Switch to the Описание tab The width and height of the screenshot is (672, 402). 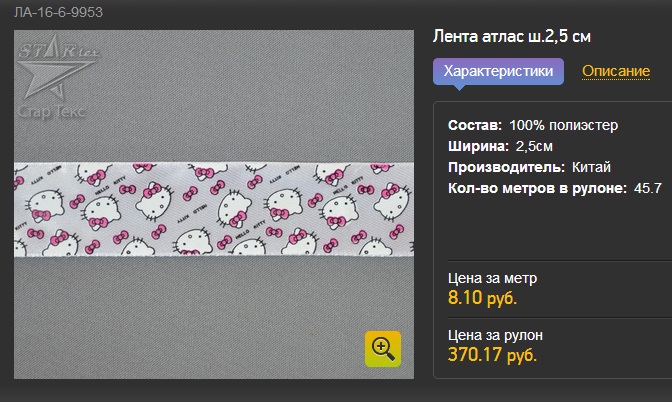pos(616,71)
